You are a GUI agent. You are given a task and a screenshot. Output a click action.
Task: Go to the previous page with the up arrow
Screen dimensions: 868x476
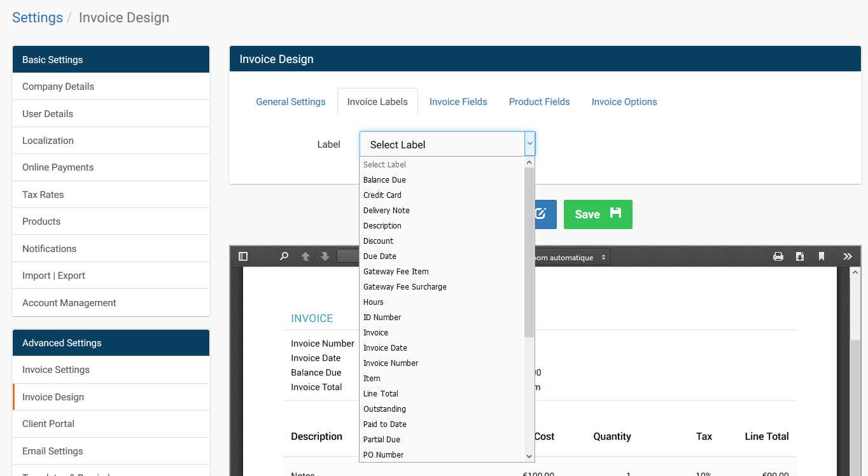(x=306, y=256)
